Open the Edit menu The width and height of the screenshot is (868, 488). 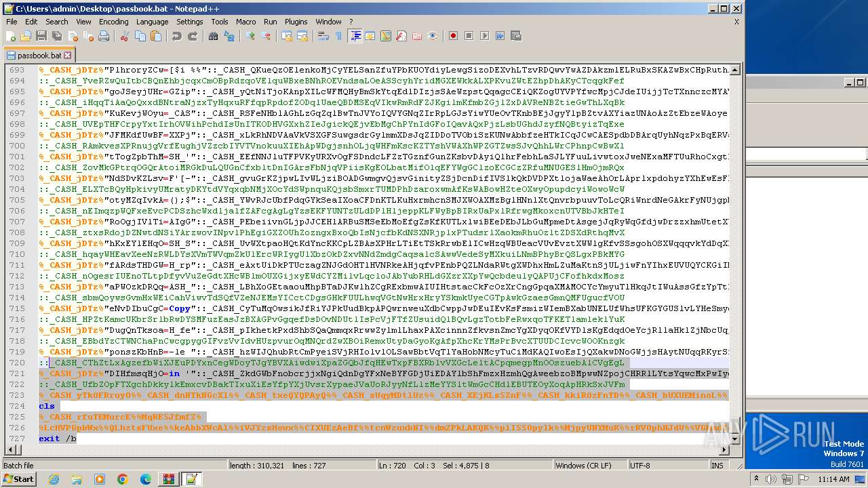31,22
